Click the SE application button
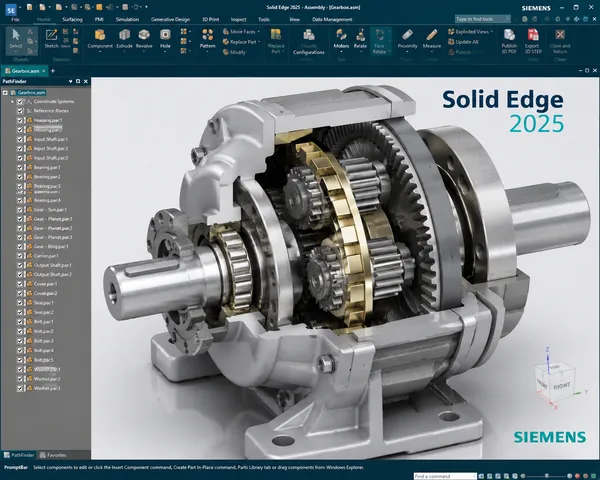The image size is (600, 480). tap(11, 10)
